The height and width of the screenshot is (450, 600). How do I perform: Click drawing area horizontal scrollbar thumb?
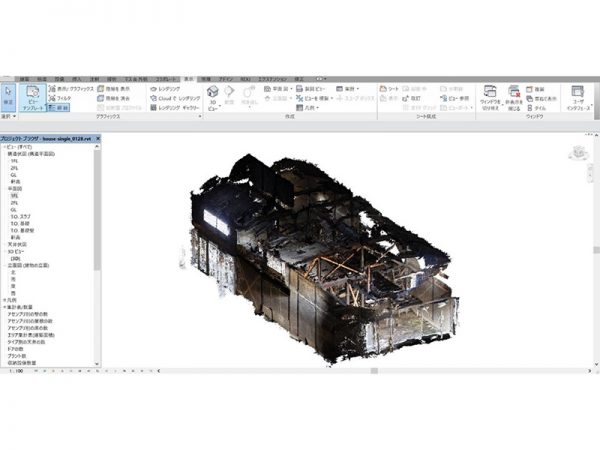click(x=375, y=371)
